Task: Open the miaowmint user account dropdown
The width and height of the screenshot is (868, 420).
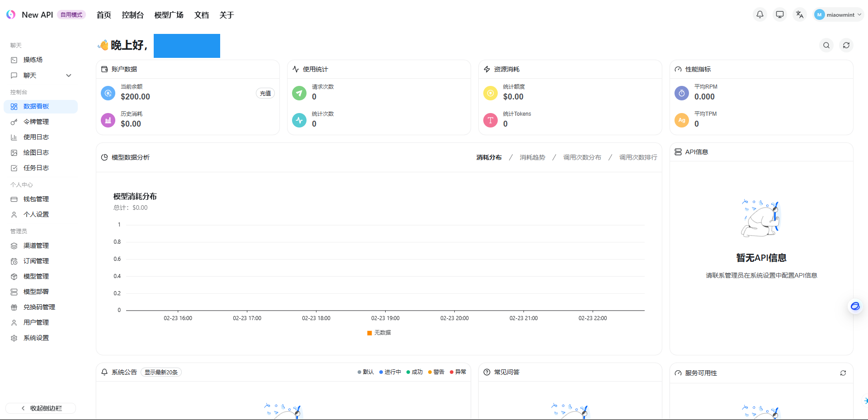Action: pos(839,14)
